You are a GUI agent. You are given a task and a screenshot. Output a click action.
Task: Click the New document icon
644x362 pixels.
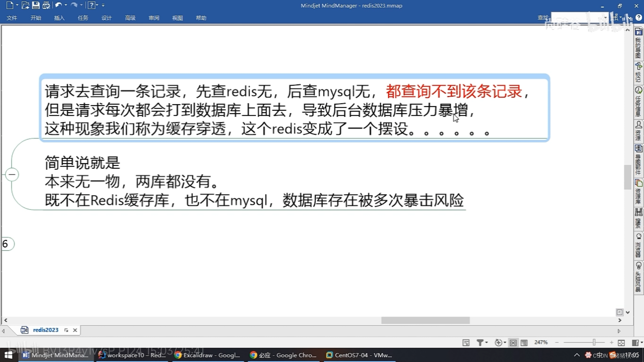[x=10, y=5]
